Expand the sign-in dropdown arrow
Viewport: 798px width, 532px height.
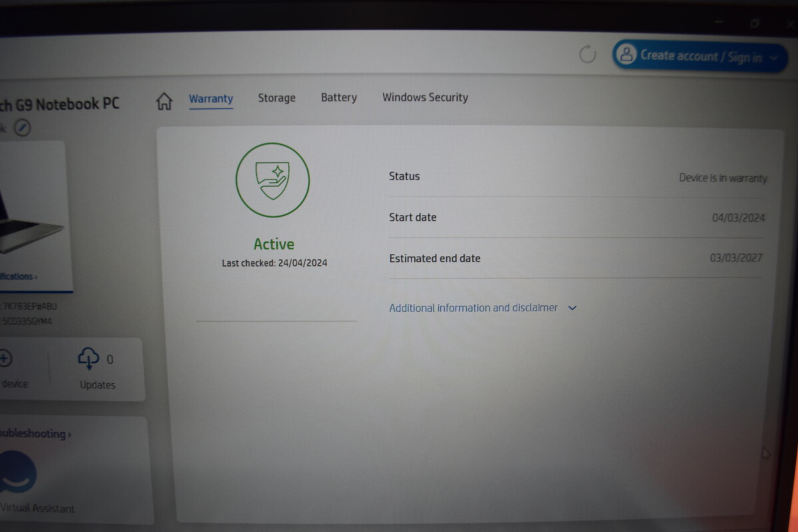[773, 59]
